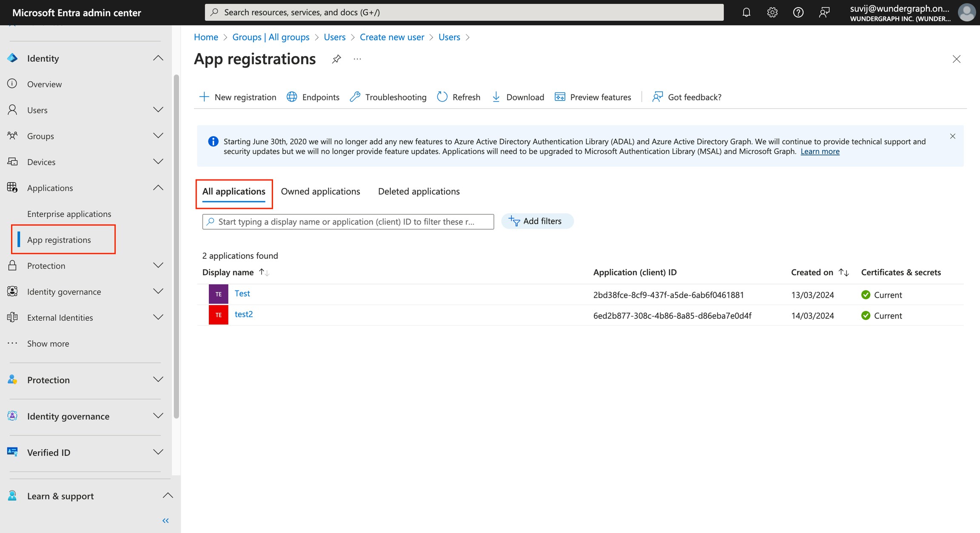The height and width of the screenshot is (533, 980).
Task: Pin the App registrations page
Action: coord(336,59)
